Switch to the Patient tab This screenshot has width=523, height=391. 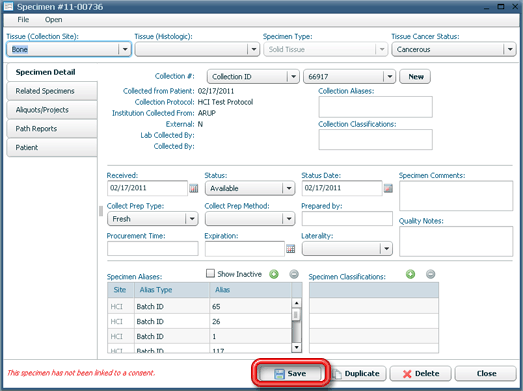click(52, 147)
